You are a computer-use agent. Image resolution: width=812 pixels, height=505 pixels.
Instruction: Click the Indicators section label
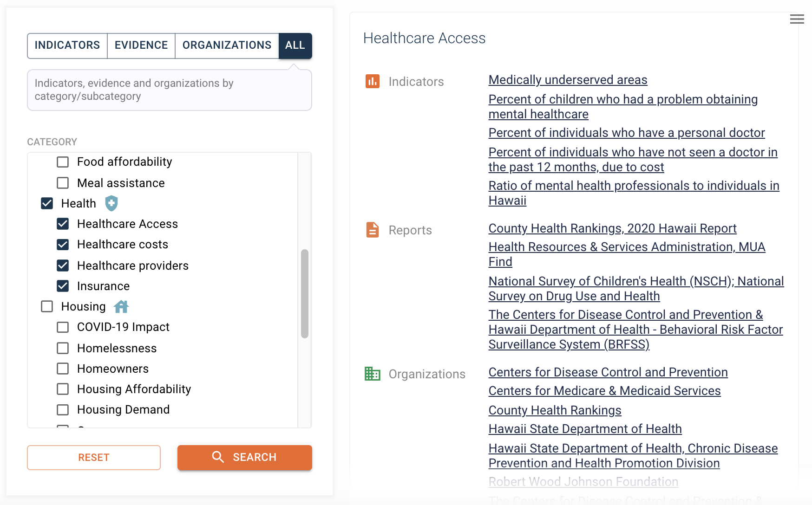coord(416,82)
